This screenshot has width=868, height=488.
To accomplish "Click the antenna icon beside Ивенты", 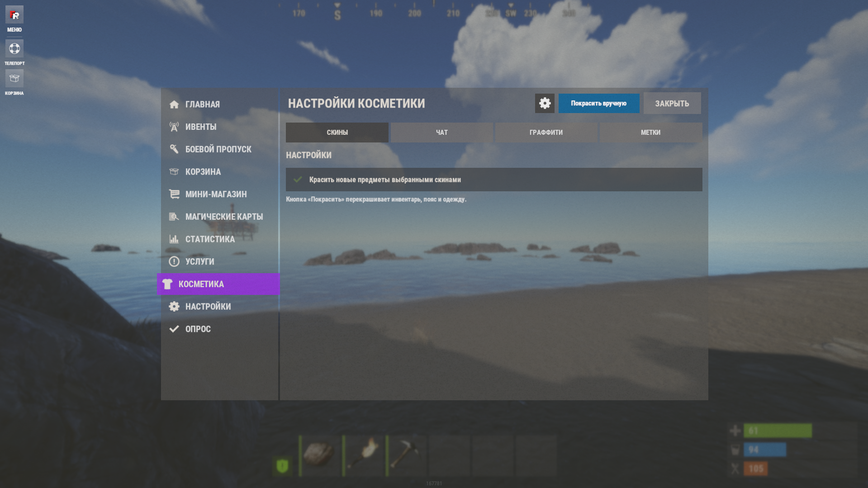I will tap(174, 127).
